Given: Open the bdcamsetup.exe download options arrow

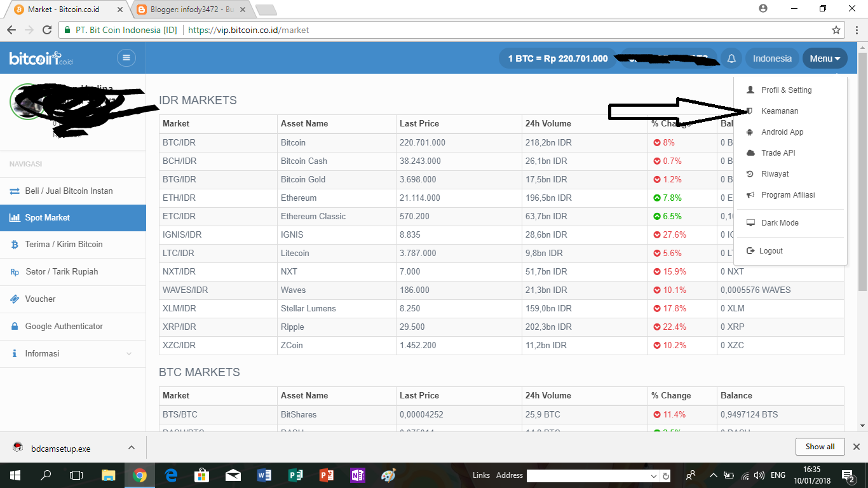Looking at the screenshot, I should pos(132,447).
